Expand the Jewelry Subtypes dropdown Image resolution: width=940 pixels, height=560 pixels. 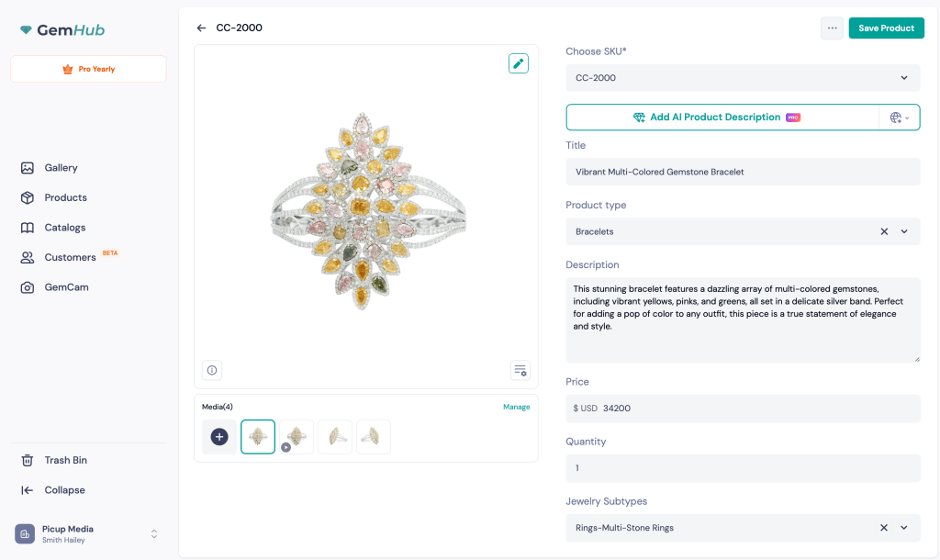coord(904,528)
